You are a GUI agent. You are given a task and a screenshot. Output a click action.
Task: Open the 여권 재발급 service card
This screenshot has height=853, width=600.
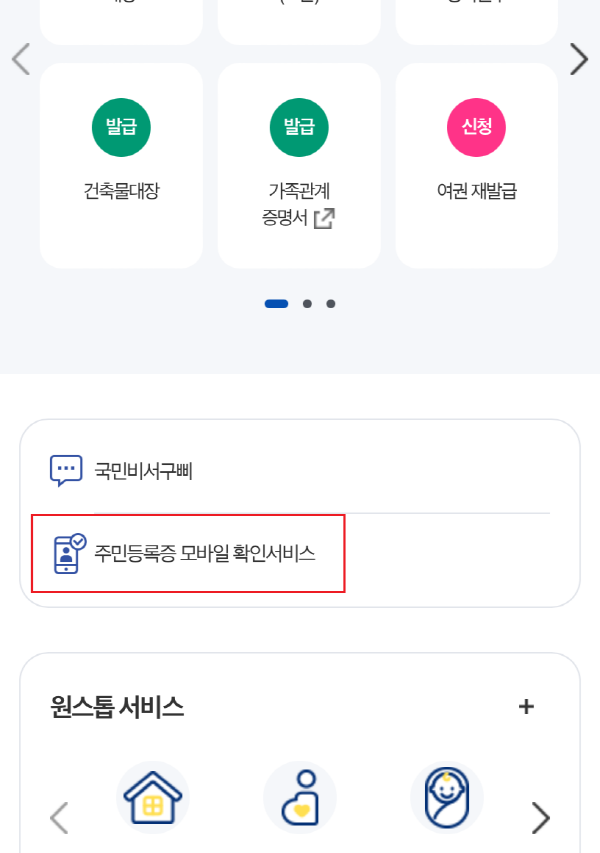point(476,165)
